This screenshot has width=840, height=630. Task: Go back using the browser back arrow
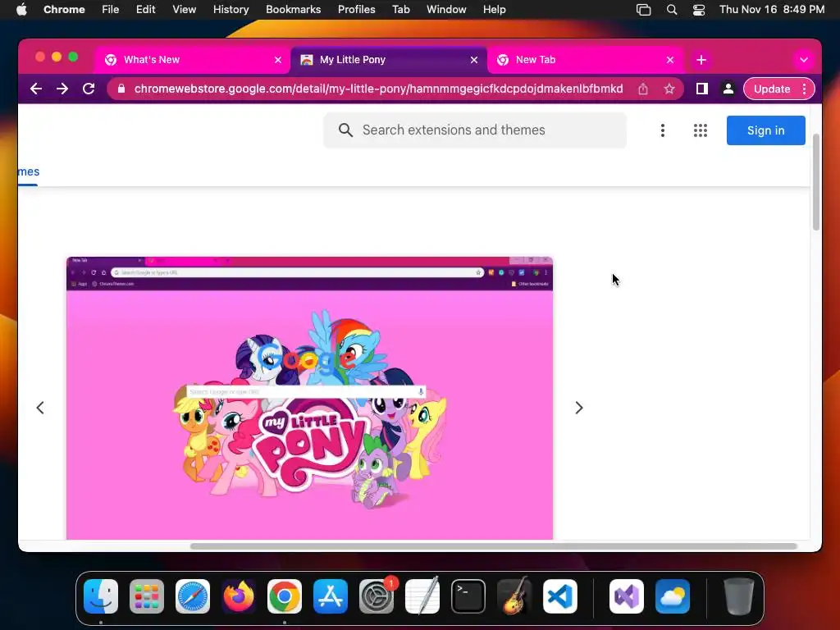point(36,89)
